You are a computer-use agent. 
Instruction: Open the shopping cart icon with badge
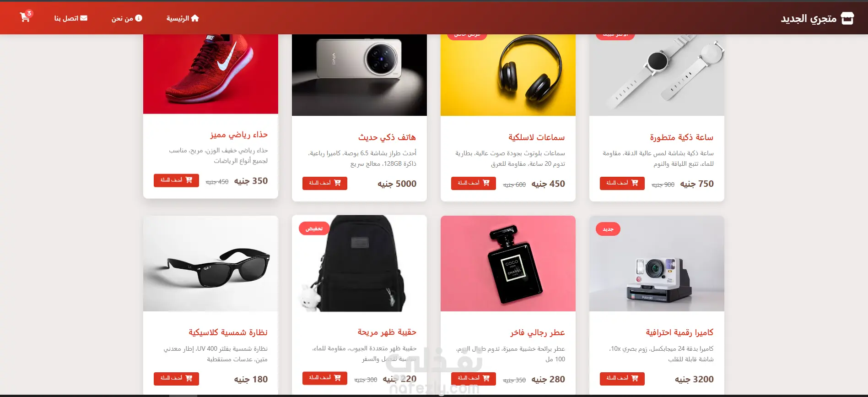coord(26,17)
